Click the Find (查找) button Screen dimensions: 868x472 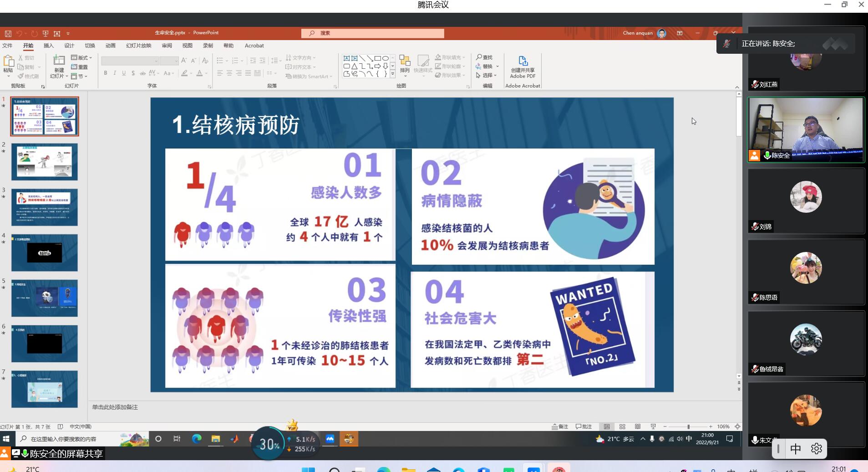click(484, 57)
